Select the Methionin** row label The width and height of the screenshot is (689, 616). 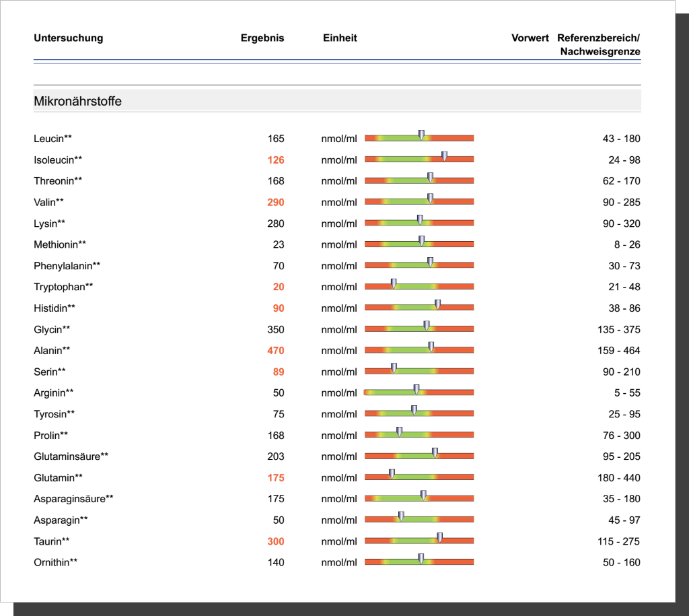[x=60, y=245]
